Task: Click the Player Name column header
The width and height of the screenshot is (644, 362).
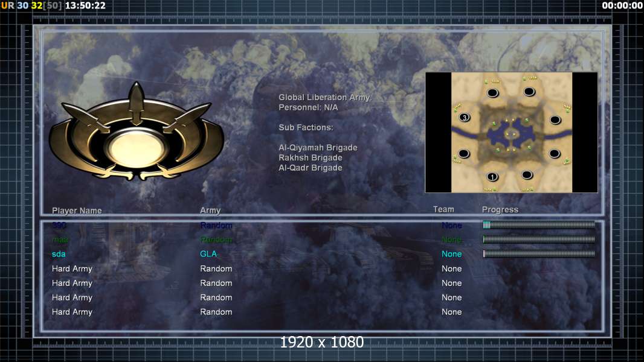Action: click(77, 211)
